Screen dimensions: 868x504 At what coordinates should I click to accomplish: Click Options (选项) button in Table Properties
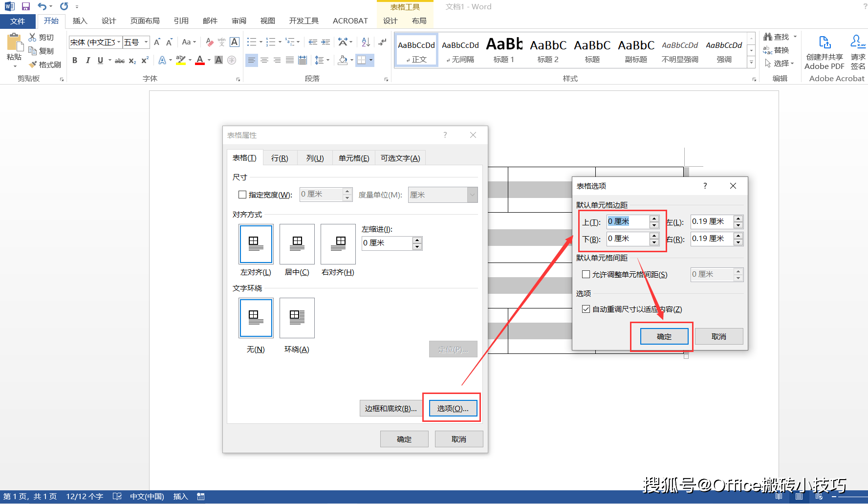tap(453, 408)
